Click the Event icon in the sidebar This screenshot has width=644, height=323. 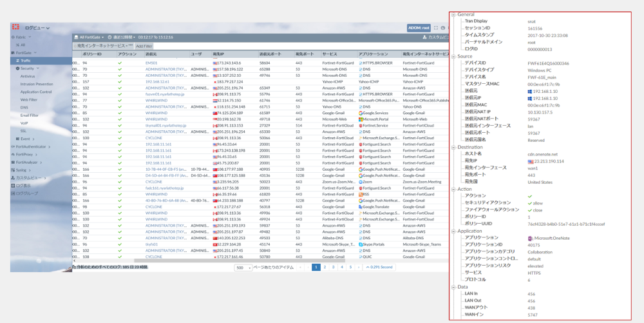(x=17, y=139)
